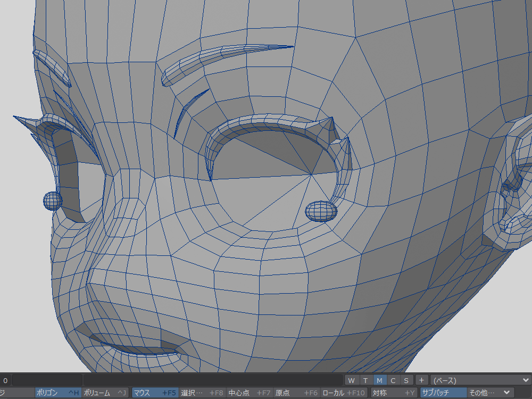Set action center to マウス
The image size is (532, 399).
coord(154,393)
